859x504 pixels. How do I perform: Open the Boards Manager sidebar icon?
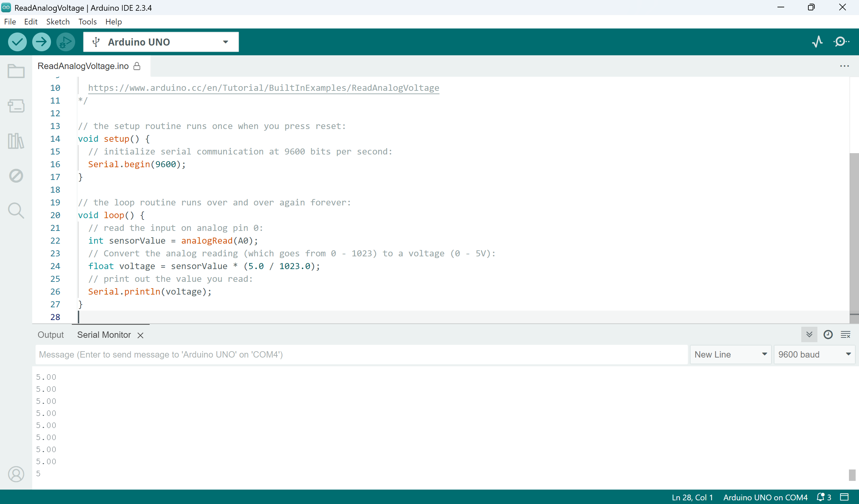pos(16,106)
